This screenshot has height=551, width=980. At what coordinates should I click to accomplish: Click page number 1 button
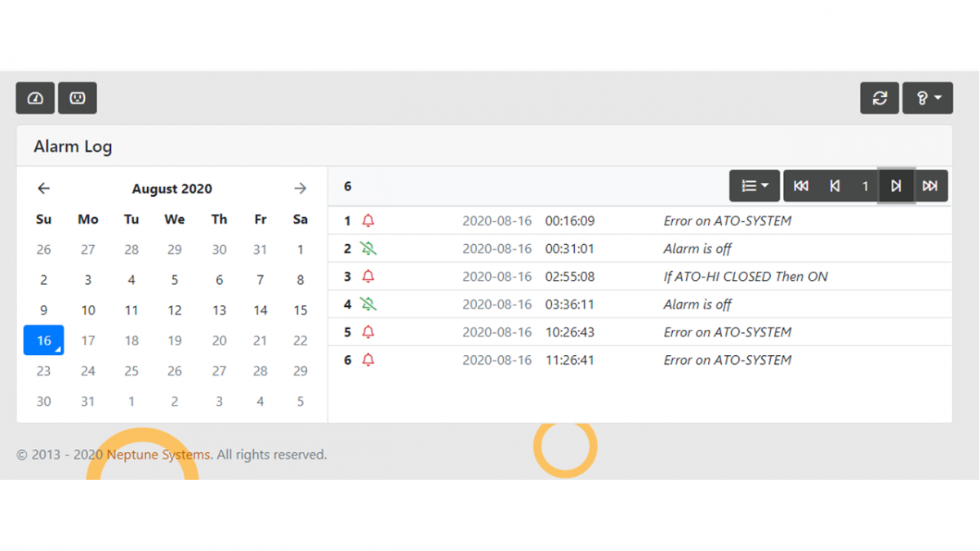point(865,186)
